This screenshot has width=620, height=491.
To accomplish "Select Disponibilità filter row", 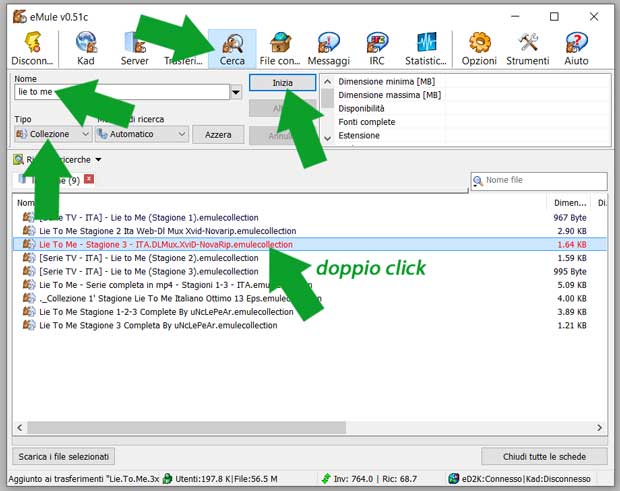I will [x=472, y=108].
